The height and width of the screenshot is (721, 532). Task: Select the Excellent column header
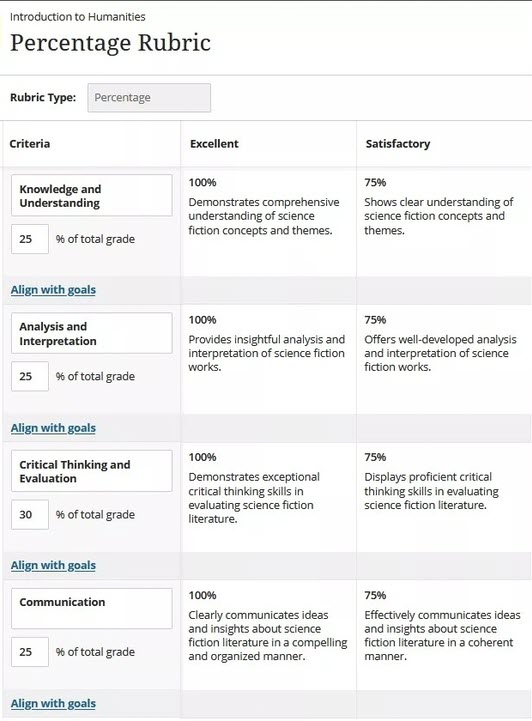tap(214, 144)
